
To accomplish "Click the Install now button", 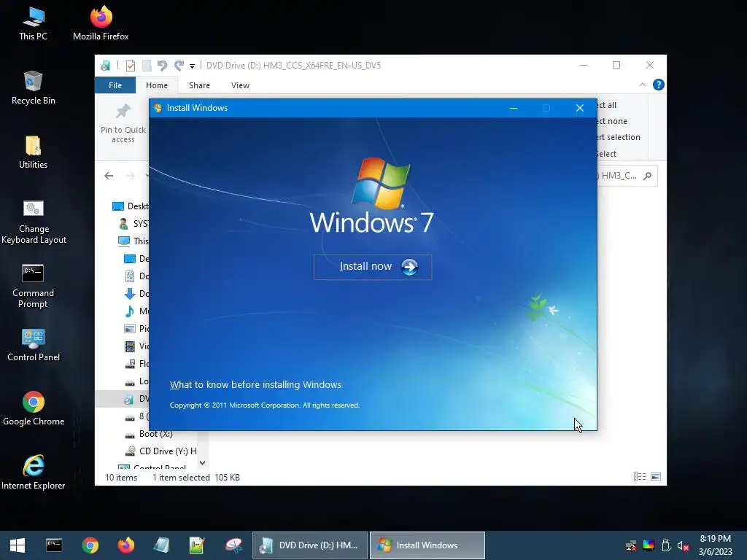I will click(373, 267).
